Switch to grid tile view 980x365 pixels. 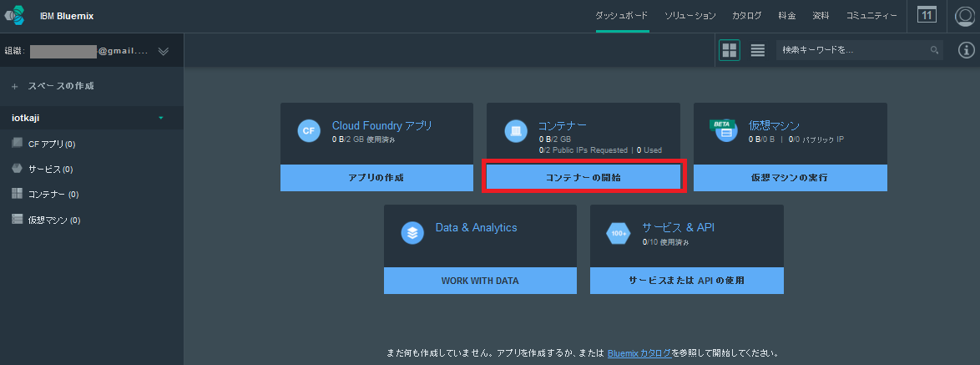730,50
